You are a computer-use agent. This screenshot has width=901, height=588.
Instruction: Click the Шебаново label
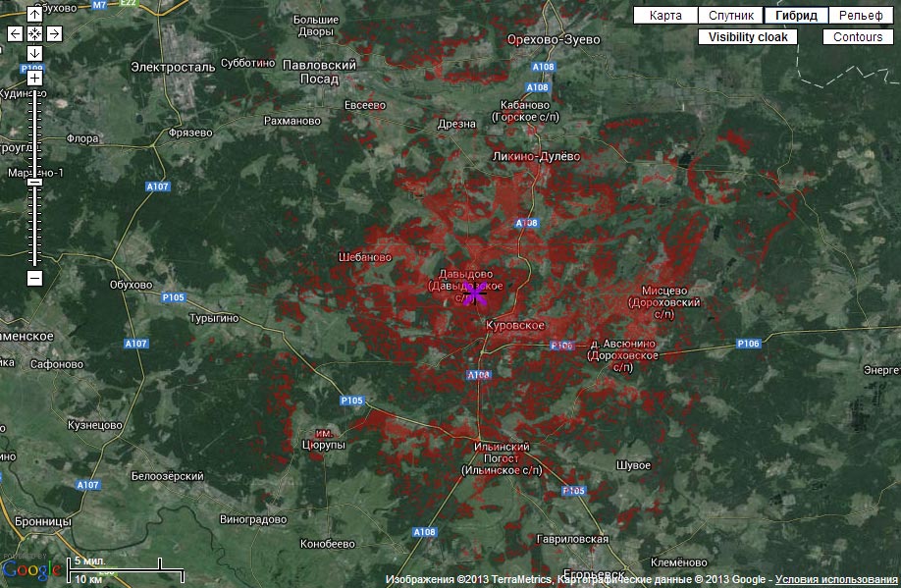point(365,257)
